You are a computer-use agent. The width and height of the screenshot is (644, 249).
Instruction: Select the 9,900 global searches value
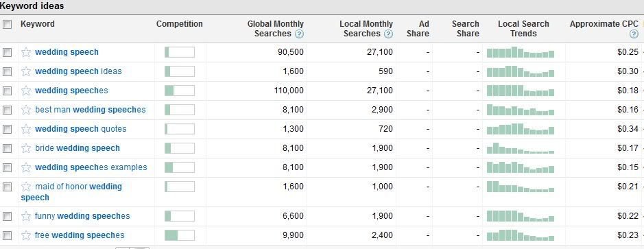[294, 235]
